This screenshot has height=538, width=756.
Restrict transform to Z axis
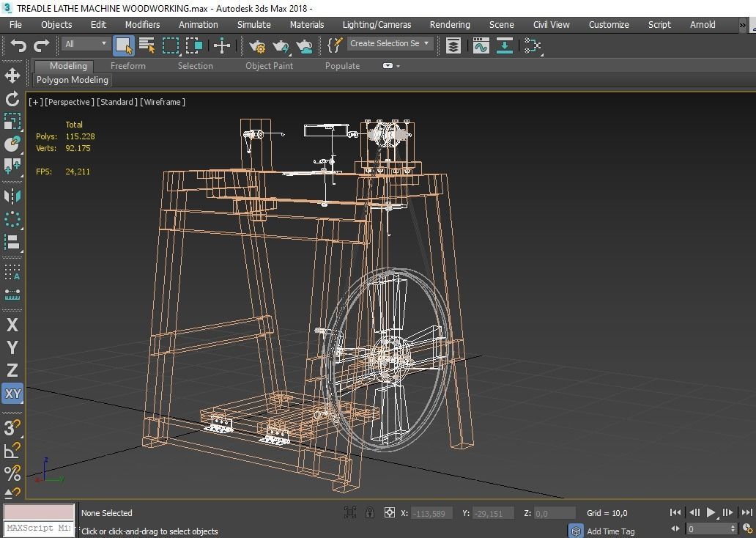pos(12,370)
